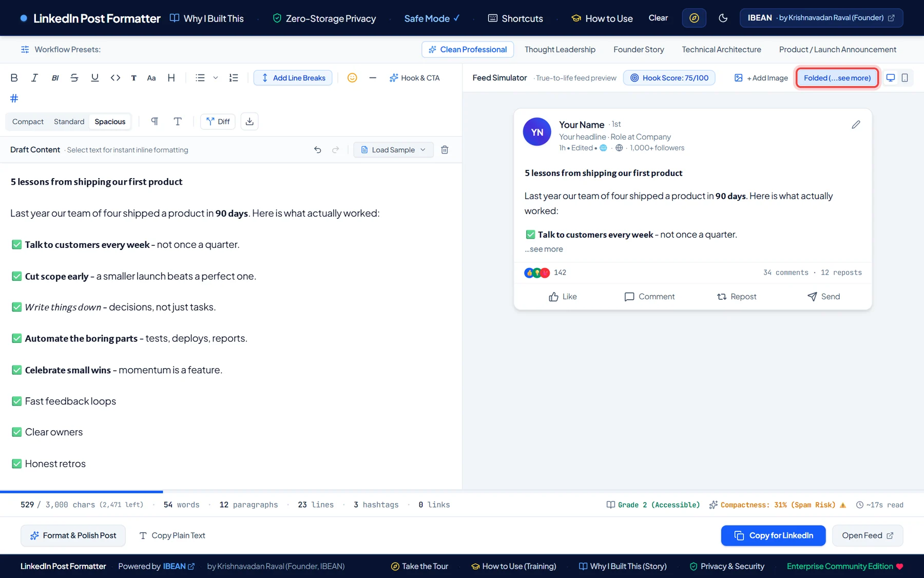924x578 pixels.
Task: Apply underline formatting icon
Action: (95, 78)
